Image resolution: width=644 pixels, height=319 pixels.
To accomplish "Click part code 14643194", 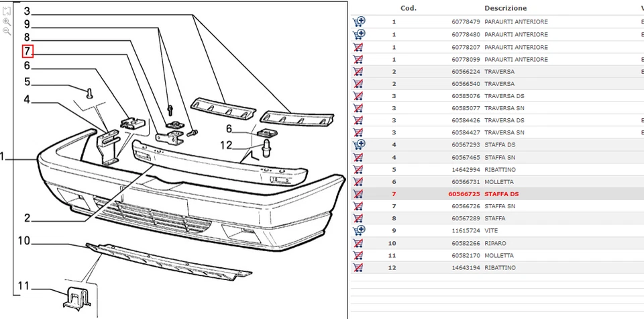I will click(466, 267).
